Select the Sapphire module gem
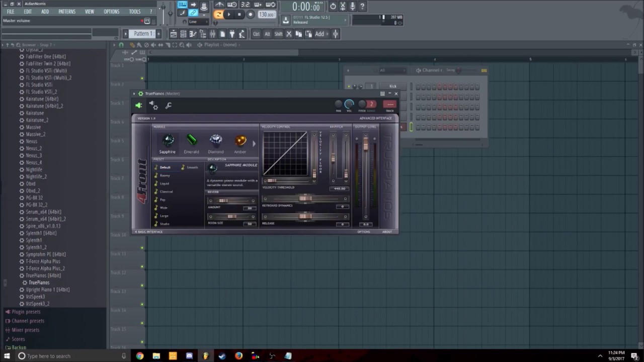Image resolution: width=644 pixels, height=362 pixels. [168, 140]
